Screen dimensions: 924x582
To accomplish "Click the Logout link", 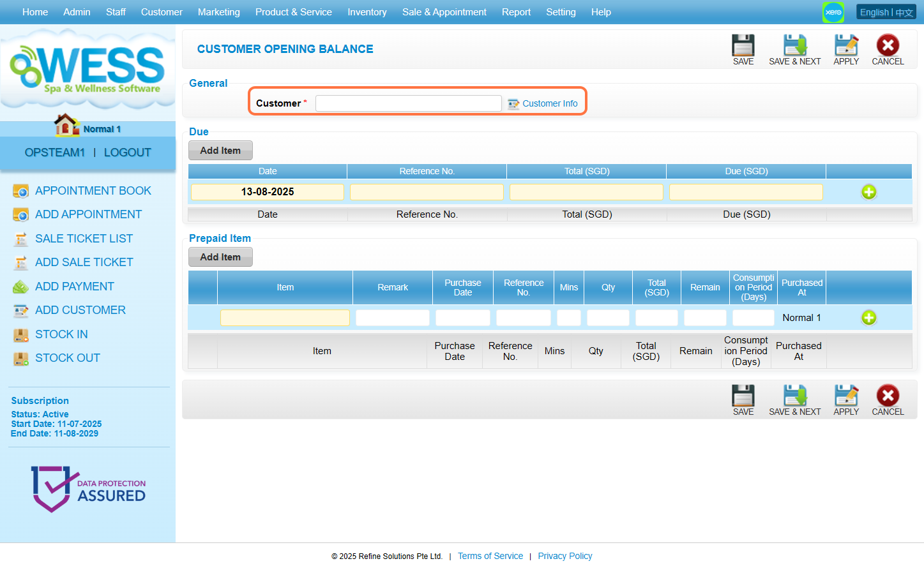I will pyautogui.click(x=127, y=153).
